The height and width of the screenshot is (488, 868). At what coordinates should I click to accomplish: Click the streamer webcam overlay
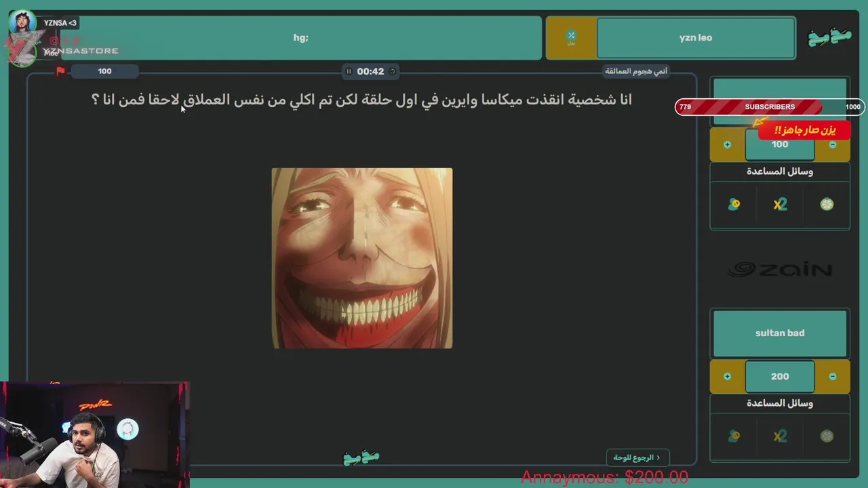(x=94, y=434)
